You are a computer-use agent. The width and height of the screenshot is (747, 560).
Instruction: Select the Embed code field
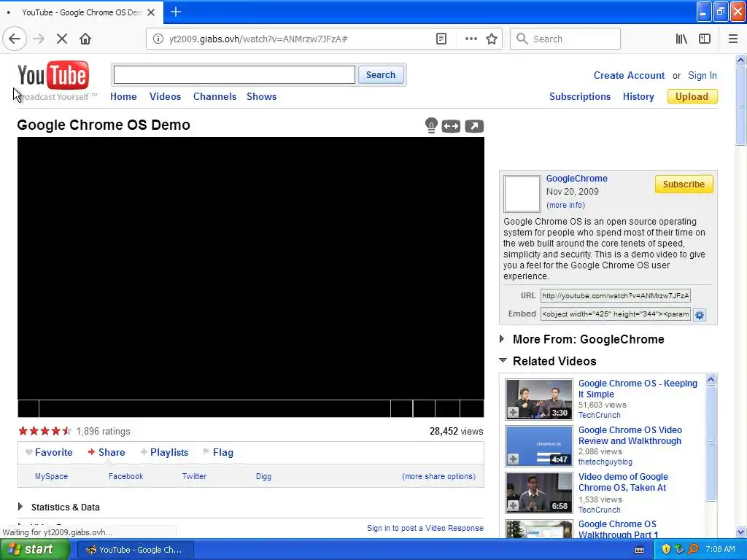click(x=616, y=314)
